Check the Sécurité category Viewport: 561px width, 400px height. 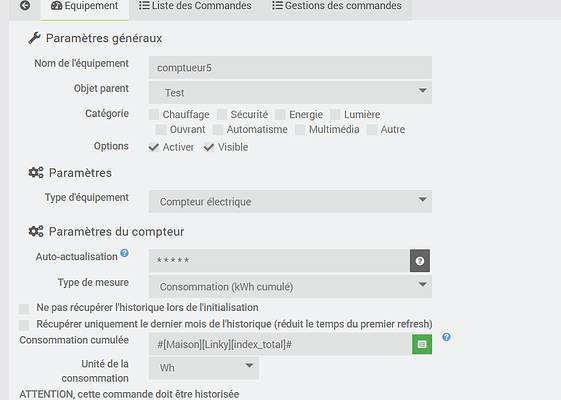pos(222,114)
